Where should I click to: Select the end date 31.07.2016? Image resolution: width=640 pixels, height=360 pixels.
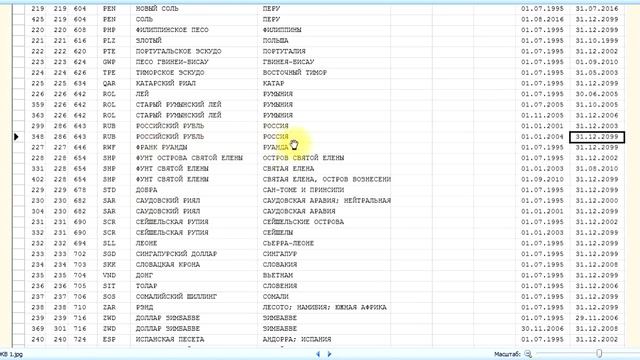(597, 9)
